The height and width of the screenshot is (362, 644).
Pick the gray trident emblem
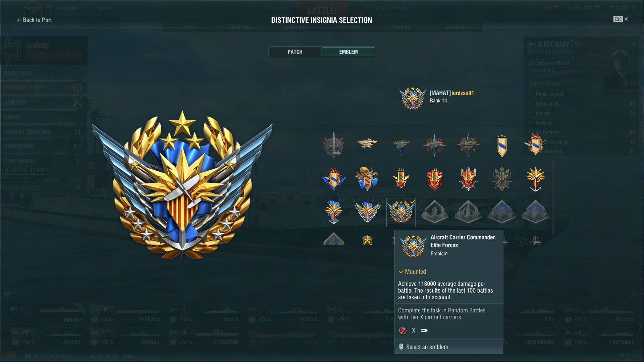point(334,145)
